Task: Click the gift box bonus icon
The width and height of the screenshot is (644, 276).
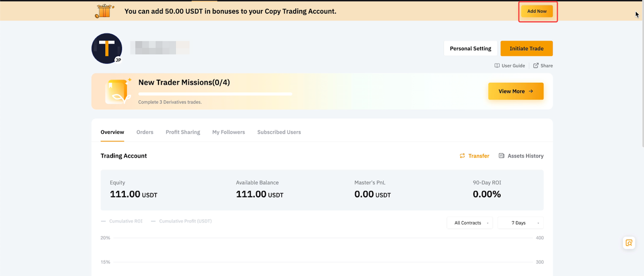Action: coord(105,11)
